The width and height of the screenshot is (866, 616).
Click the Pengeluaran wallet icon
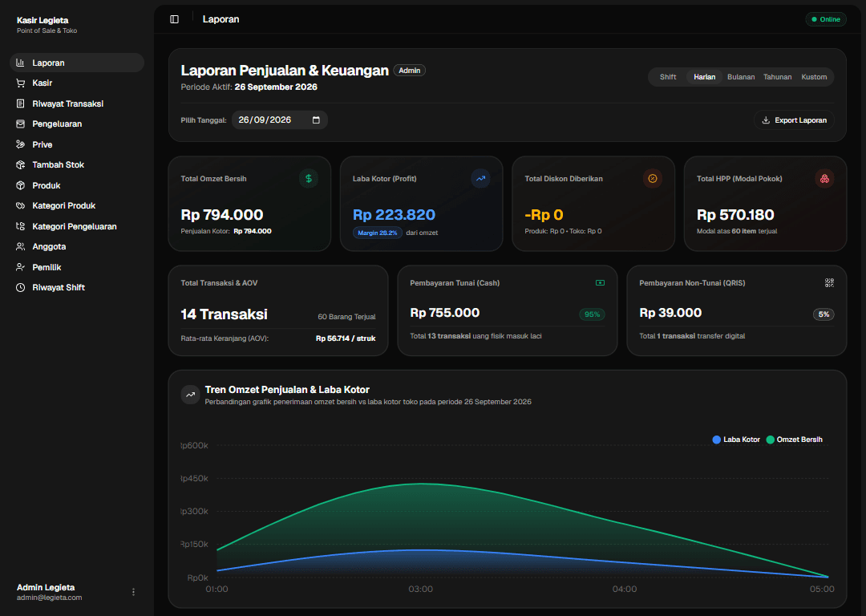[x=20, y=124]
